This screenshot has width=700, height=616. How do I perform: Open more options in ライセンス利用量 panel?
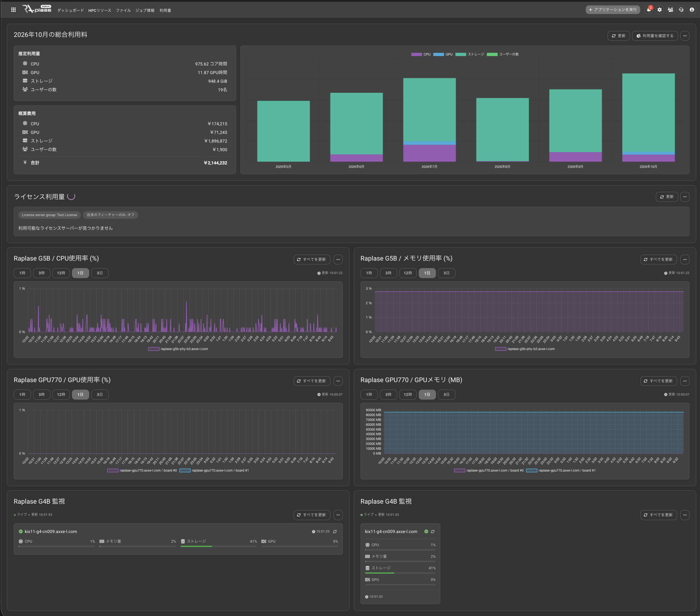click(685, 197)
